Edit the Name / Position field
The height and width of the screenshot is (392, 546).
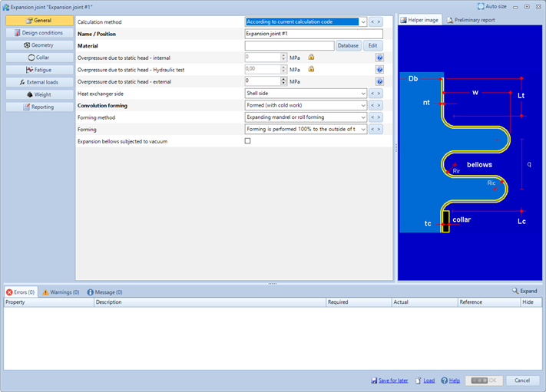click(x=314, y=34)
